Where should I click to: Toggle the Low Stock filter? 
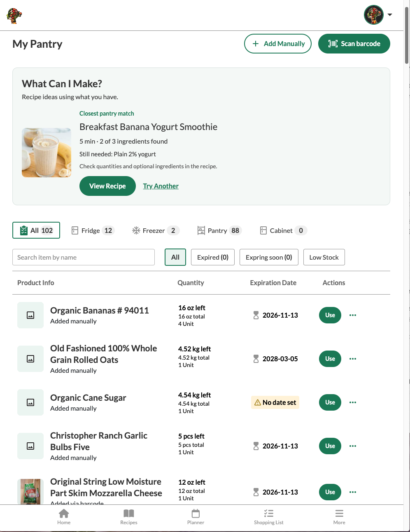click(x=324, y=257)
